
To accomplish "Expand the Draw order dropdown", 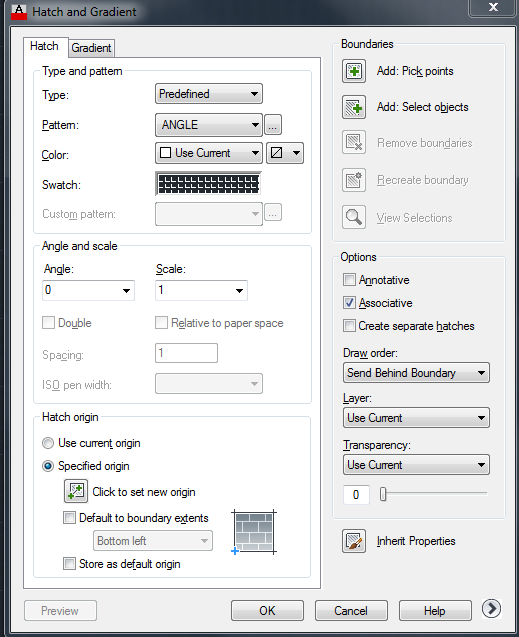I will click(416, 373).
